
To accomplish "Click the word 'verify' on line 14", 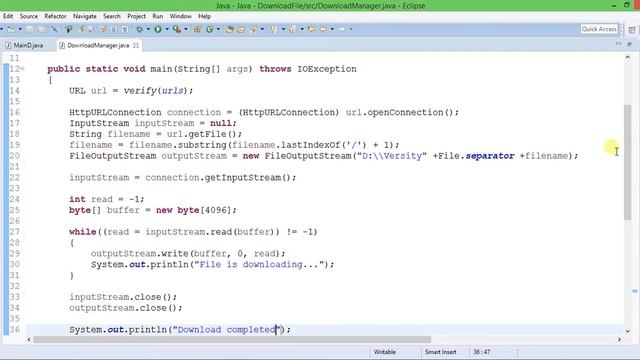I will (140, 91).
